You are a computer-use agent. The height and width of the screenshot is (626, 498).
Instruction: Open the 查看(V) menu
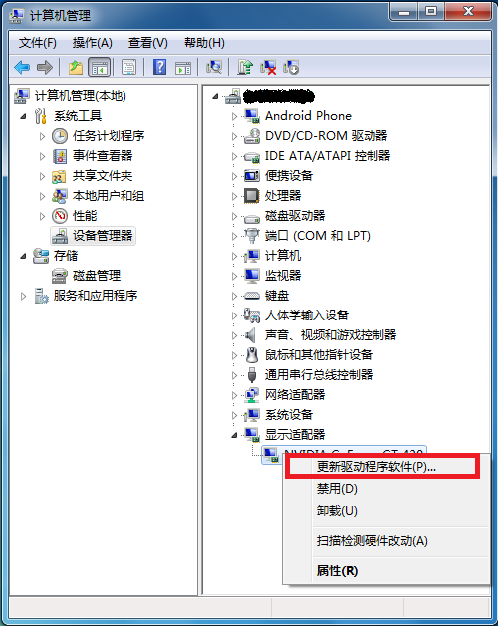coord(148,43)
